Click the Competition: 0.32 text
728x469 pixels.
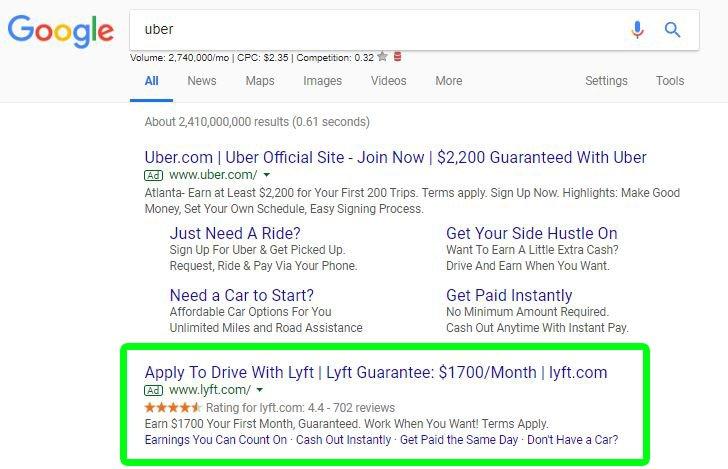point(335,58)
